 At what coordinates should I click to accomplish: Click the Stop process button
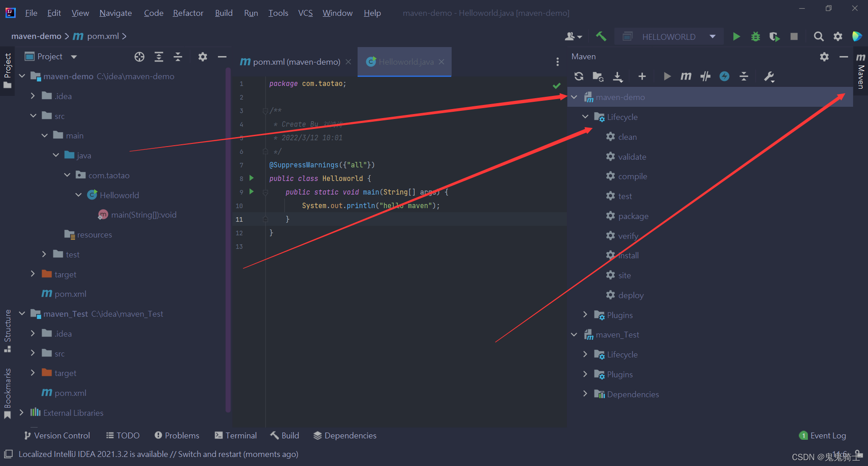coord(794,36)
